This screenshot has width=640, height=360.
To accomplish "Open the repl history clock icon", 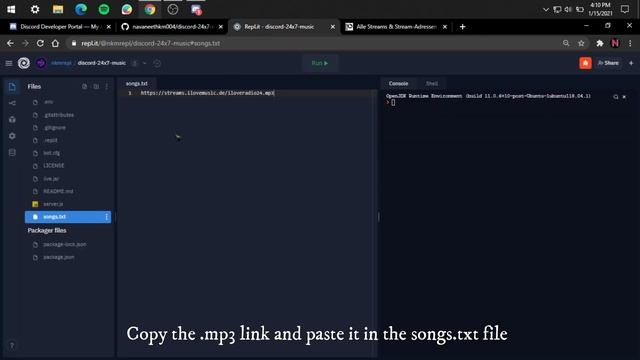I will click(157, 63).
